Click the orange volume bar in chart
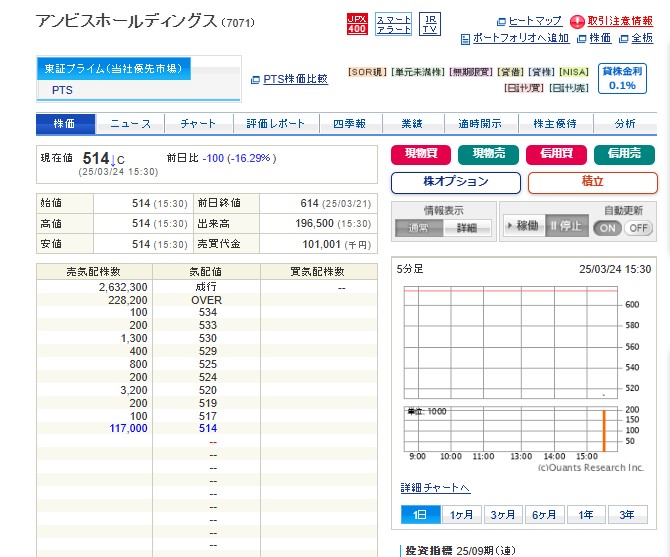 click(604, 431)
